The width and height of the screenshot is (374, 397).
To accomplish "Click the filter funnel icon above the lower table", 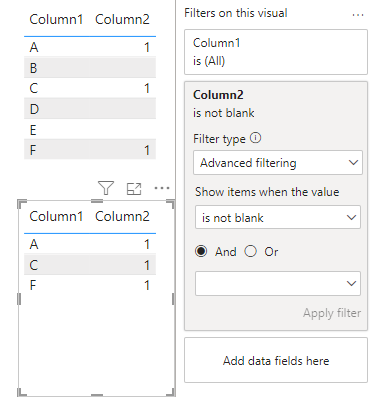I will pos(106,188).
